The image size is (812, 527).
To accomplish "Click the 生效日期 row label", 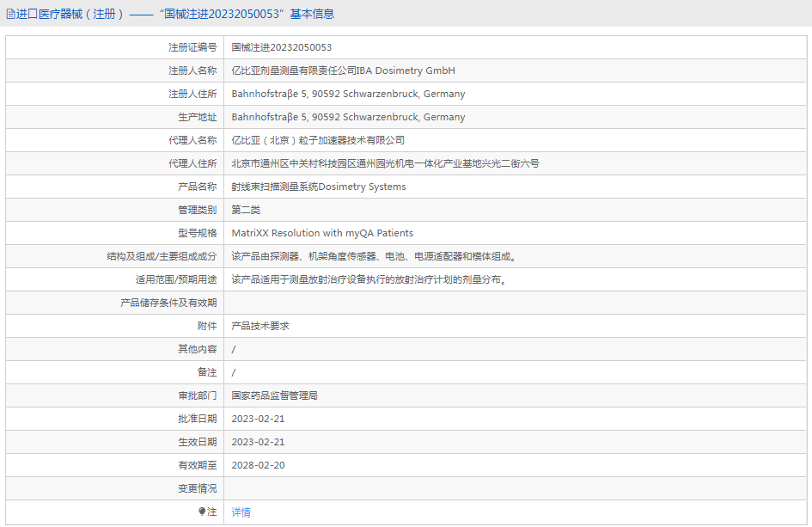I will [x=198, y=442].
